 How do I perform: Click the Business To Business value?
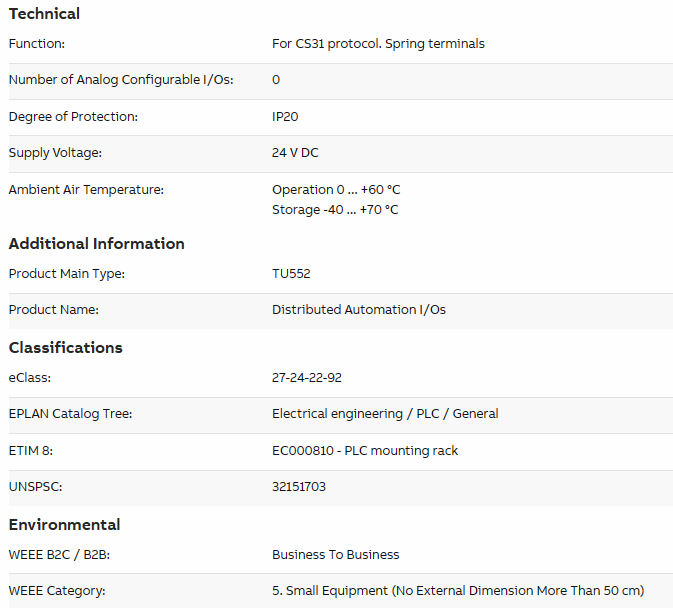(x=336, y=555)
